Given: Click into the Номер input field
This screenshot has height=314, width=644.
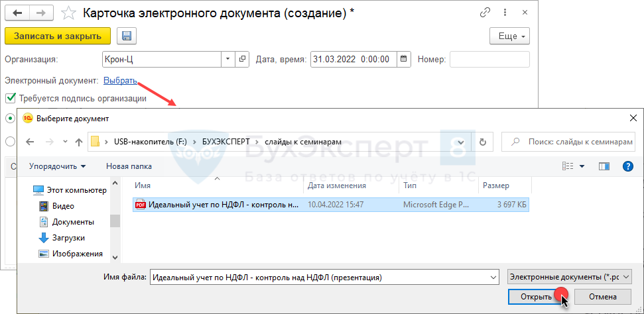Looking at the screenshot, I should coord(490,59).
